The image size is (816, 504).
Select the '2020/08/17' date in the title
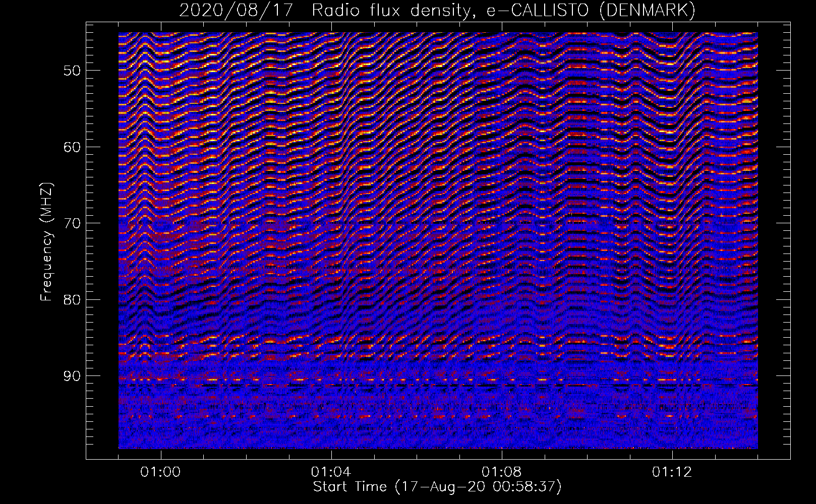(x=236, y=10)
